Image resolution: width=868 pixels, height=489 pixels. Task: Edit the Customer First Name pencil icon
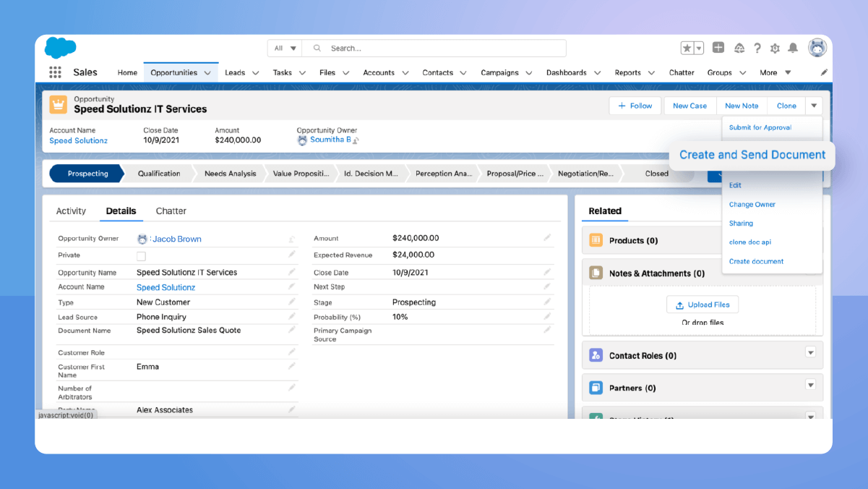(292, 366)
